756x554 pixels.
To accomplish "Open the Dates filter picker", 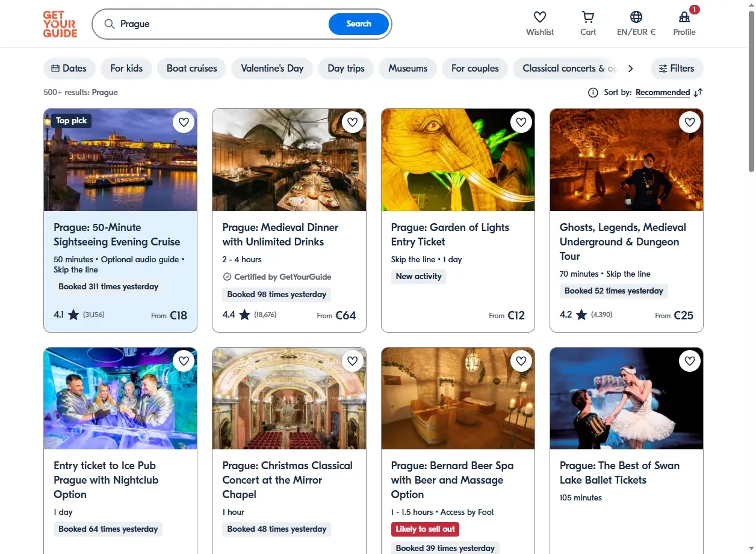I will point(69,69).
